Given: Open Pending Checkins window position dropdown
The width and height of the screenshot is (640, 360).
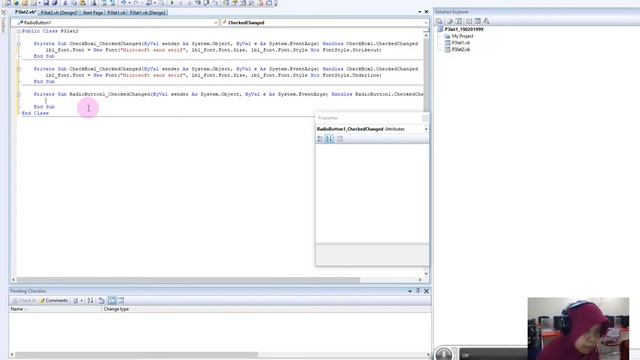Looking at the screenshot, I should pos(410,291).
